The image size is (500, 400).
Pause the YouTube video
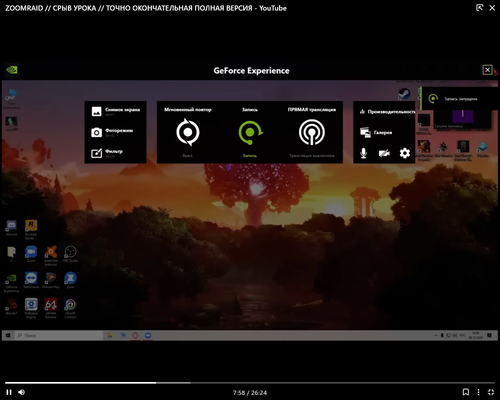point(9,392)
